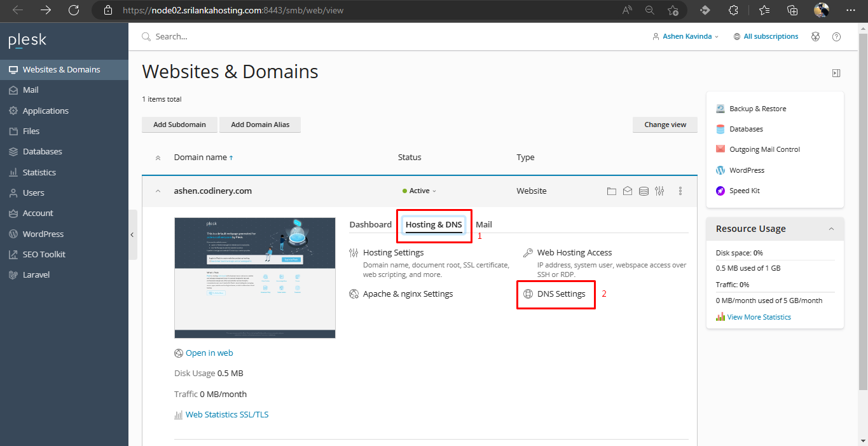
Task: Open the databases icon in domain row
Action: (x=644, y=191)
